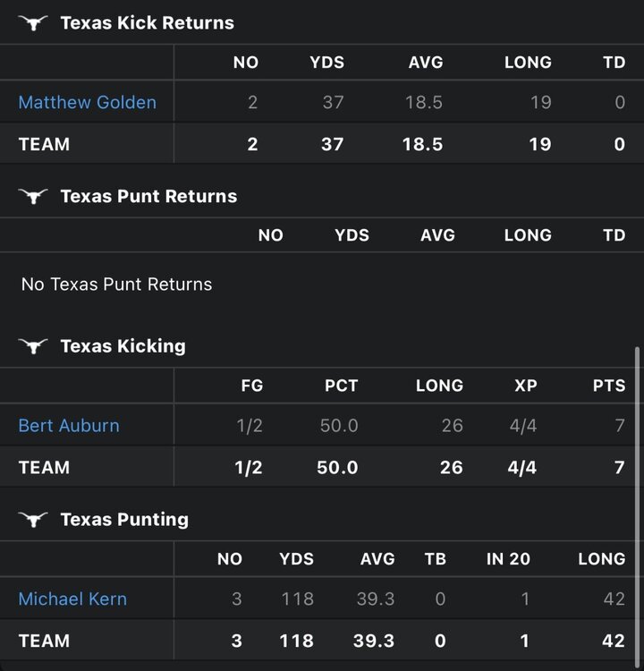Open Matthew Golden player profile
The height and width of the screenshot is (671, 644).
87,102
